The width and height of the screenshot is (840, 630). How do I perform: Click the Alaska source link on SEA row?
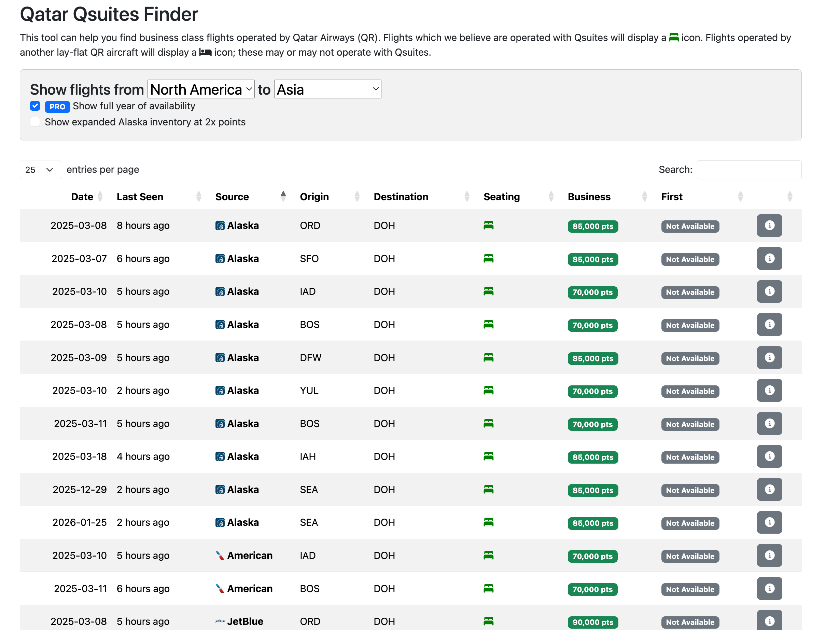243,490
